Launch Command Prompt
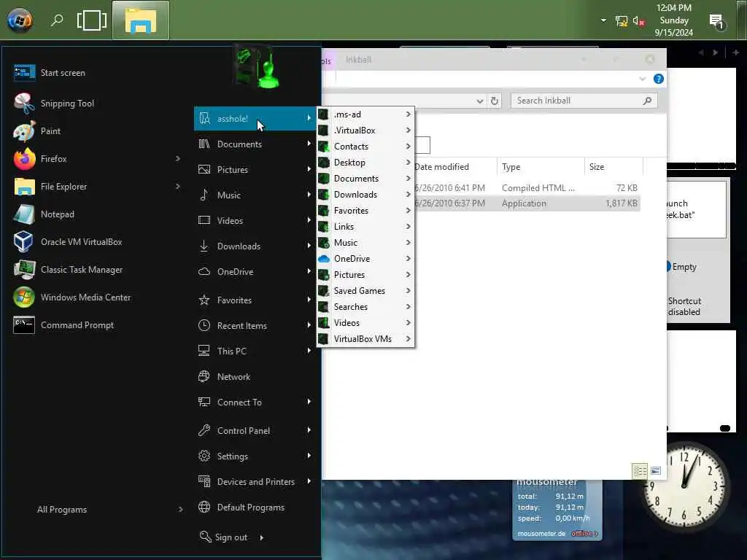Image resolution: width=747 pixels, height=560 pixels. tap(77, 325)
